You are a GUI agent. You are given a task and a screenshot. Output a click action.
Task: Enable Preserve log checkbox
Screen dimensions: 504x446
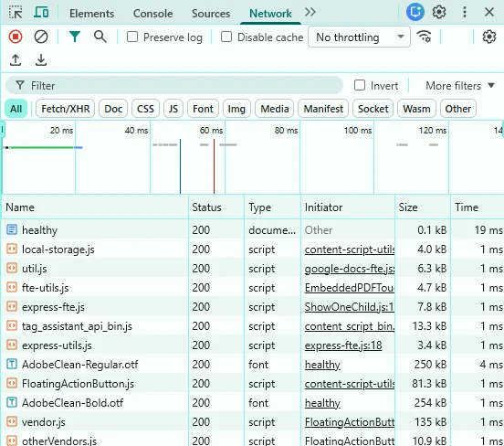coord(132,37)
